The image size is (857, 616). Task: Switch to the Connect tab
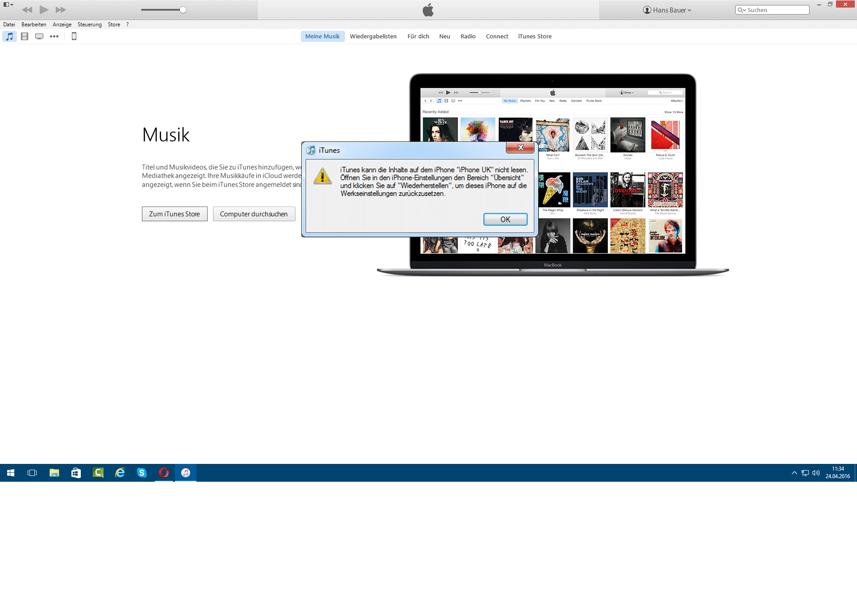pos(497,37)
